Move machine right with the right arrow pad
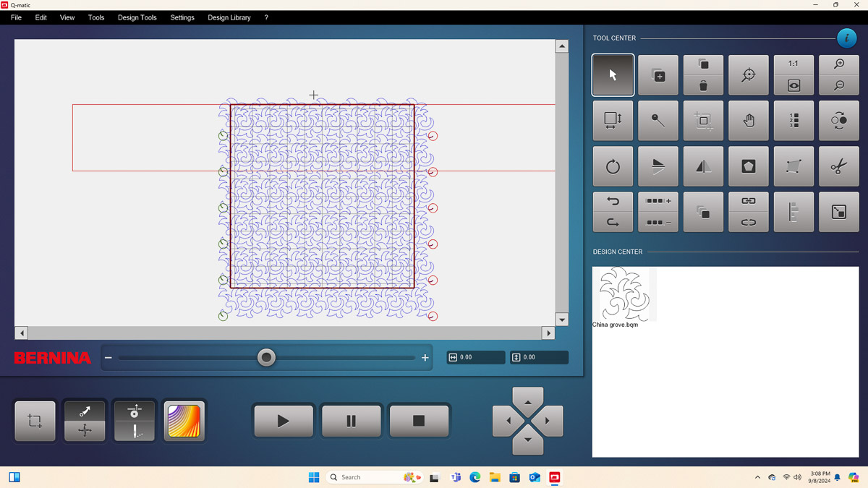 tap(548, 421)
